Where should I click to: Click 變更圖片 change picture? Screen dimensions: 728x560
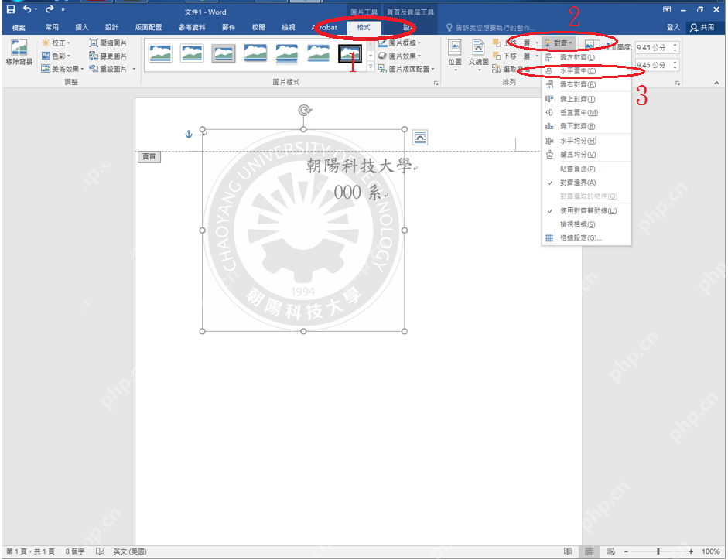(108, 56)
